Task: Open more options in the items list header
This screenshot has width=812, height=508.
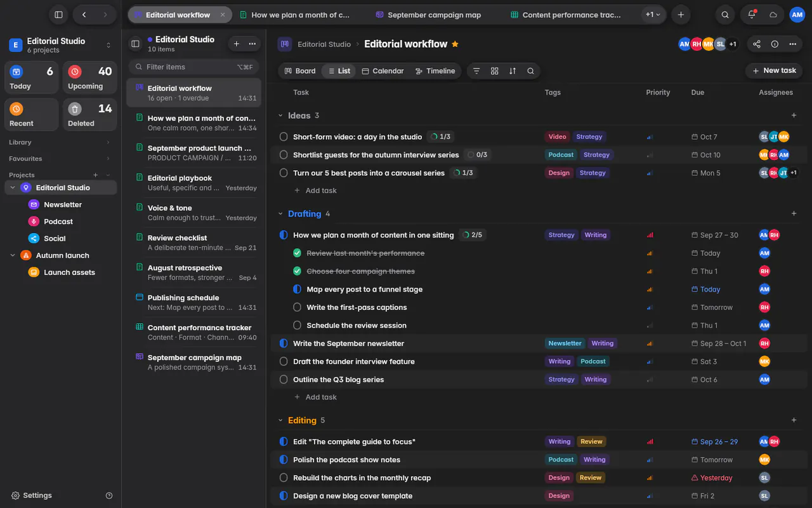Action: [252, 44]
